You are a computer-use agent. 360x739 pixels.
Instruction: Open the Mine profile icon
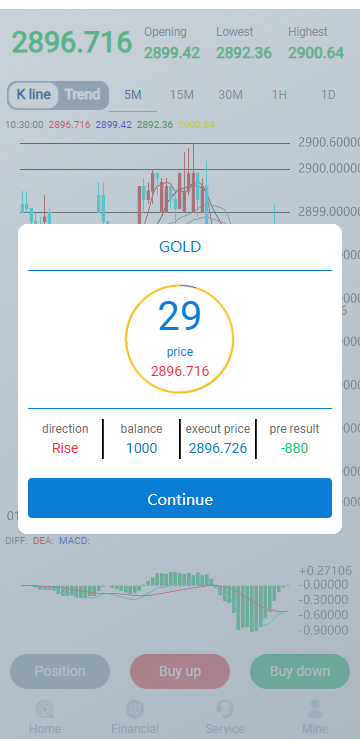315,709
